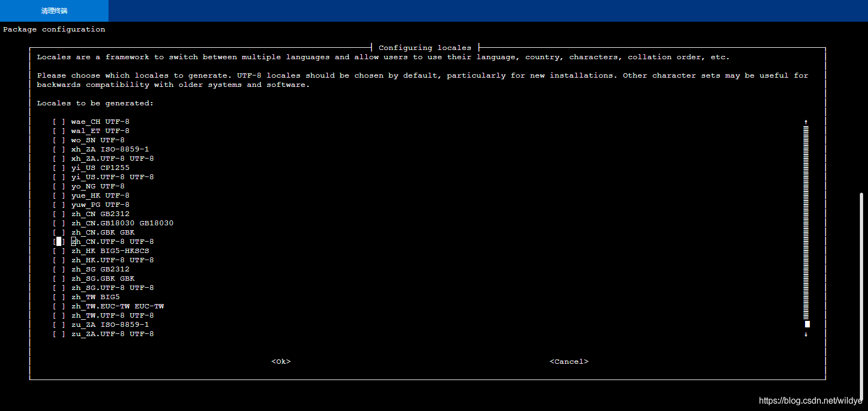Check the xh_ZA.UTF-8 UTF-8 box
Image resolution: width=868 pixels, height=411 pixels.
(59, 159)
